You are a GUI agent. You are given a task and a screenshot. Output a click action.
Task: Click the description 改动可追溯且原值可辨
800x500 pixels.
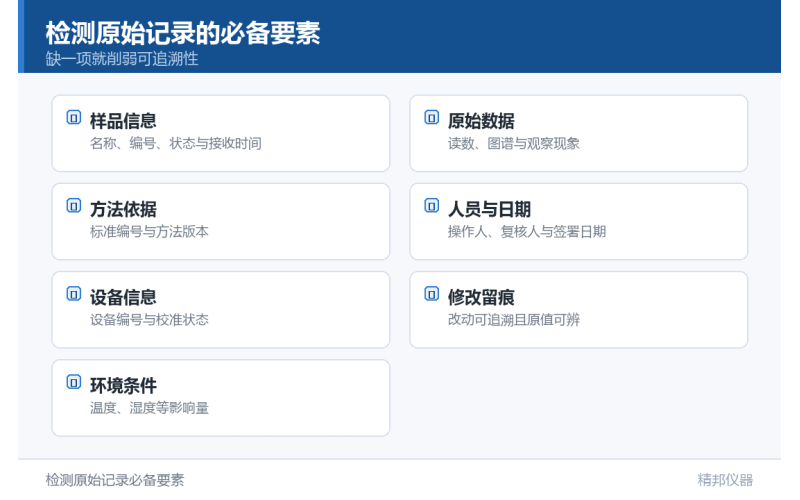tap(514, 320)
